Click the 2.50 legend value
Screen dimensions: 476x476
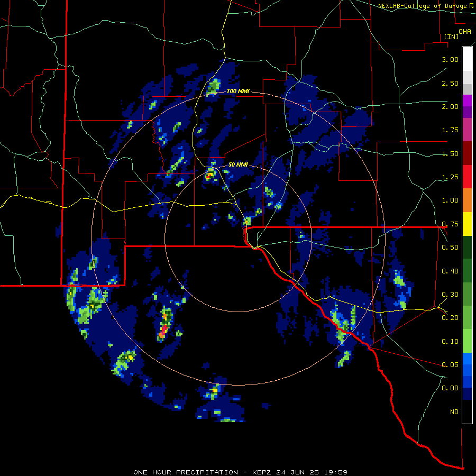(450, 83)
